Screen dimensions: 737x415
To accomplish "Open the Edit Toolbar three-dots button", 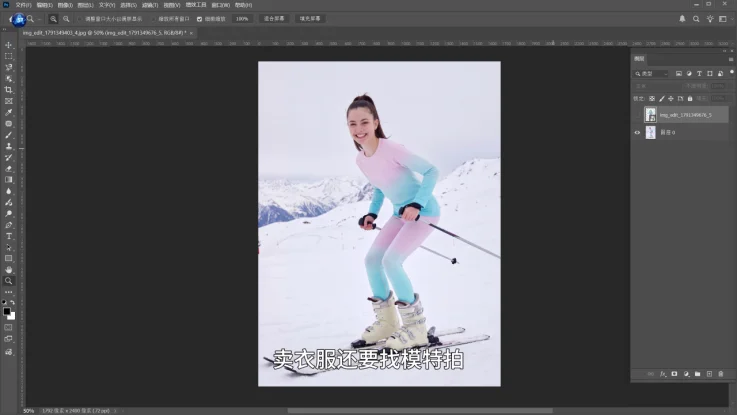I will tap(8, 292).
